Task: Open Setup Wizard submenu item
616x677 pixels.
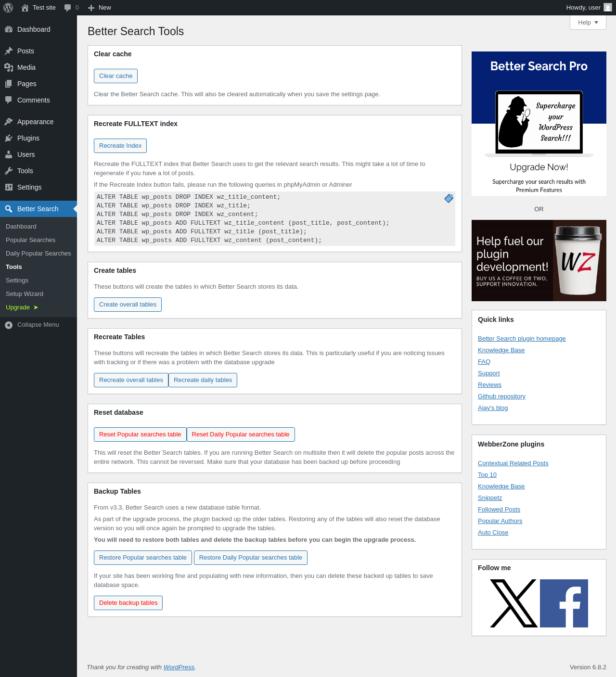Action: pyautogui.click(x=25, y=294)
